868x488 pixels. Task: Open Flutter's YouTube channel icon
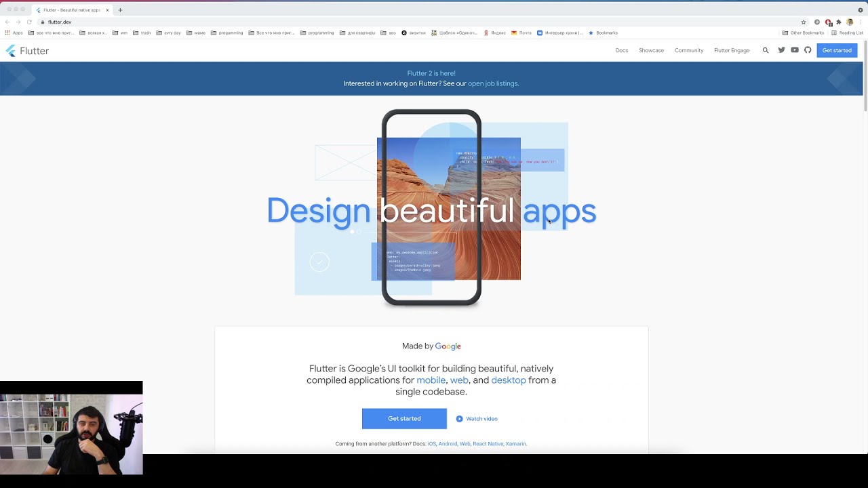(x=795, y=50)
